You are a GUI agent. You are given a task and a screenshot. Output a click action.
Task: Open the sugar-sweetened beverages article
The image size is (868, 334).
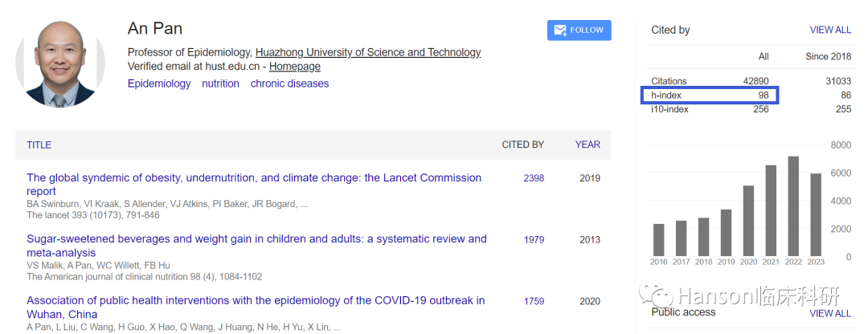pos(256,239)
